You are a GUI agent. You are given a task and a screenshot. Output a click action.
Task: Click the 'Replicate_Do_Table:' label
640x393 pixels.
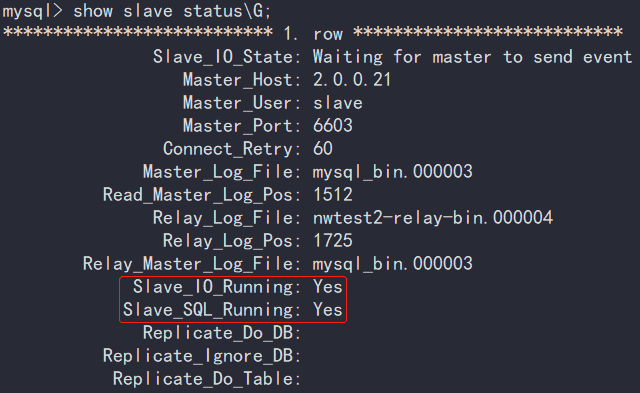coord(207,379)
